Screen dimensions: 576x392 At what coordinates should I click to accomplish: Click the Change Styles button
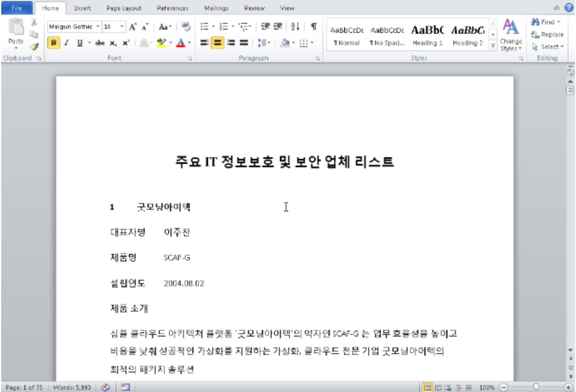point(511,36)
